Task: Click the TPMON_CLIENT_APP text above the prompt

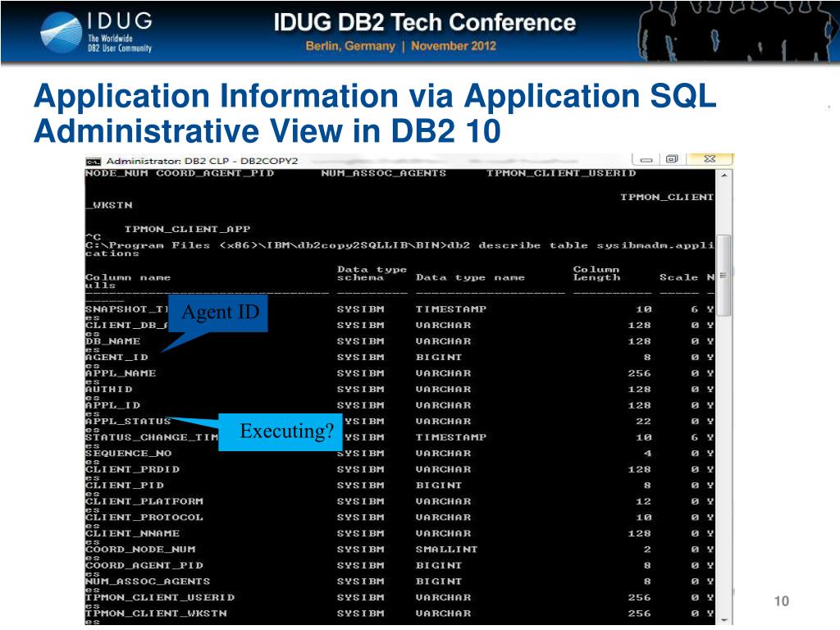Action: [x=188, y=230]
